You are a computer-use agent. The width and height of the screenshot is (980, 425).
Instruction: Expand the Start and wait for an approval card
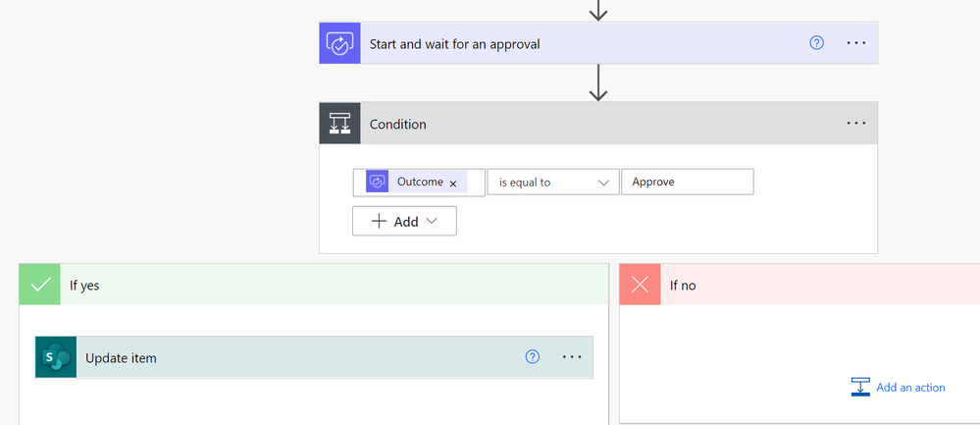point(454,44)
